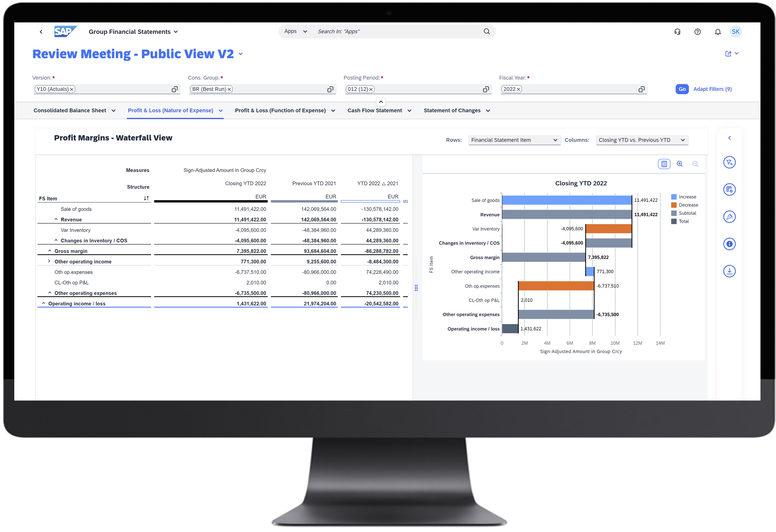Remove the Y10 (Actuals) version token
This screenshot has height=532, width=776.
click(71, 89)
